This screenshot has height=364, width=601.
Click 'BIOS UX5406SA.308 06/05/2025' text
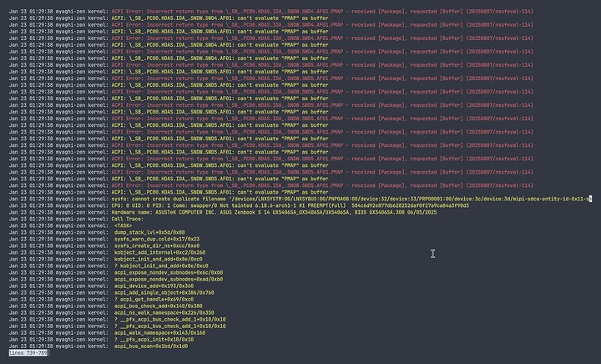point(396,212)
